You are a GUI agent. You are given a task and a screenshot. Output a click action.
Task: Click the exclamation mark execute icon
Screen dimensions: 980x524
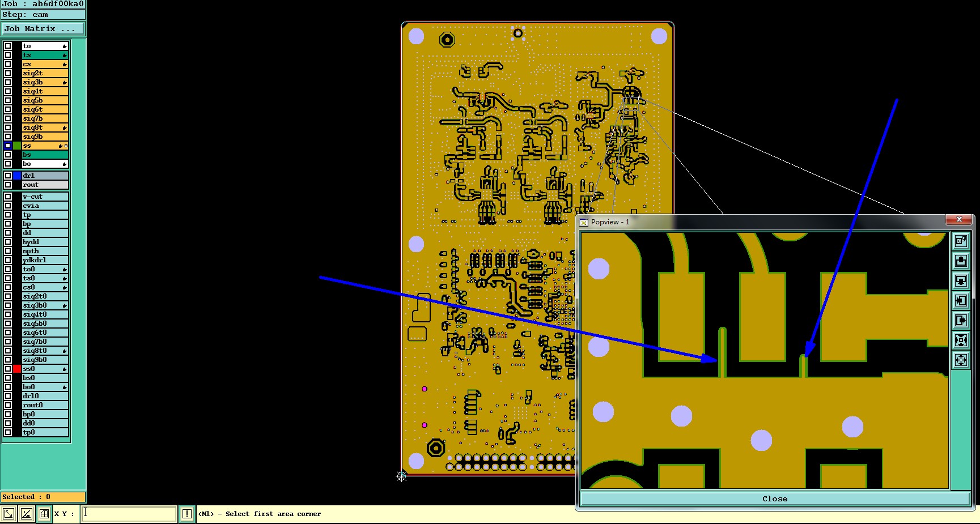[187, 514]
